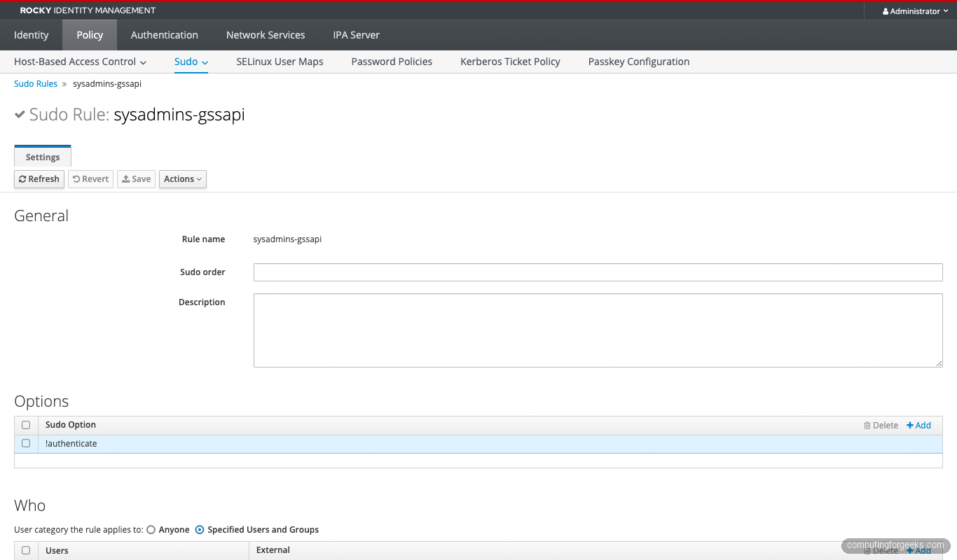This screenshot has width=957, height=560.
Task: Expand Host-Based Access Control menu
Action: 80,62
